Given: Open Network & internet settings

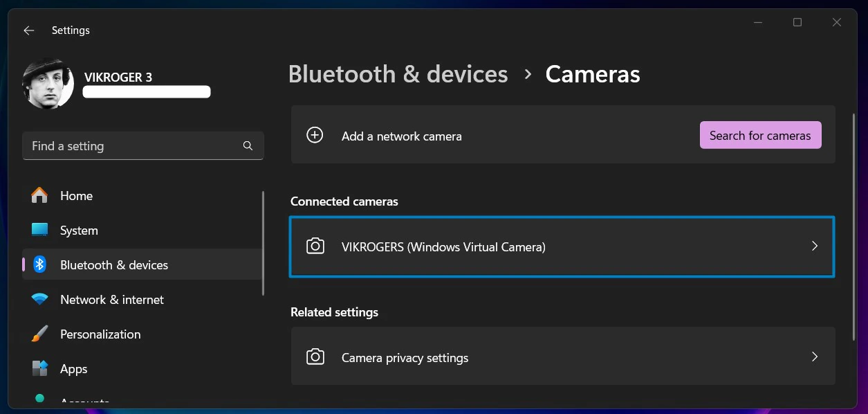Looking at the screenshot, I should click(142, 300).
